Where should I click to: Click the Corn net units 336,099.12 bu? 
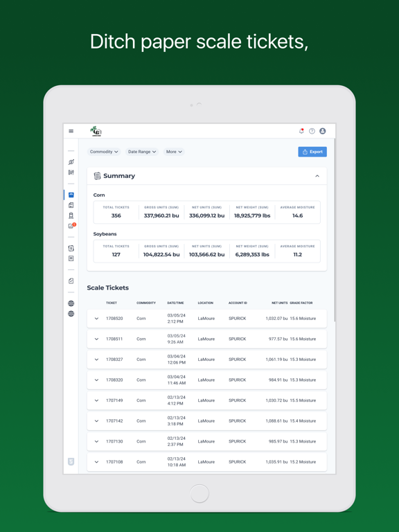pos(206,215)
